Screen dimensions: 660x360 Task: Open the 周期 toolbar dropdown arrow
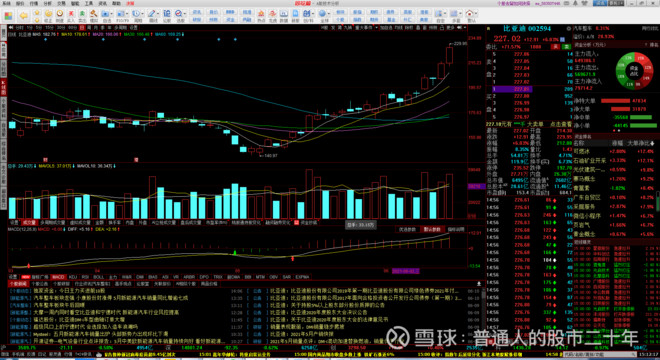[x=143, y=14]
